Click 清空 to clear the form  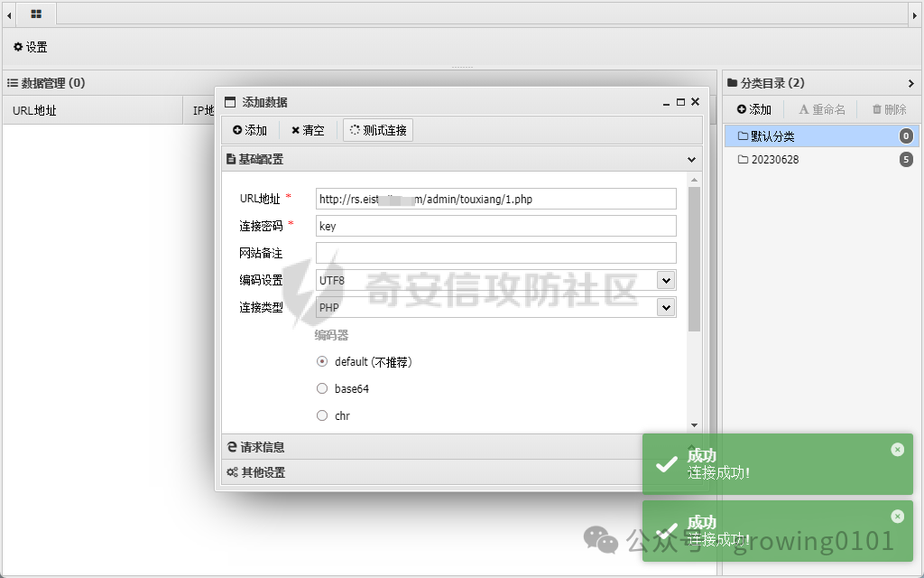point(308,130)
